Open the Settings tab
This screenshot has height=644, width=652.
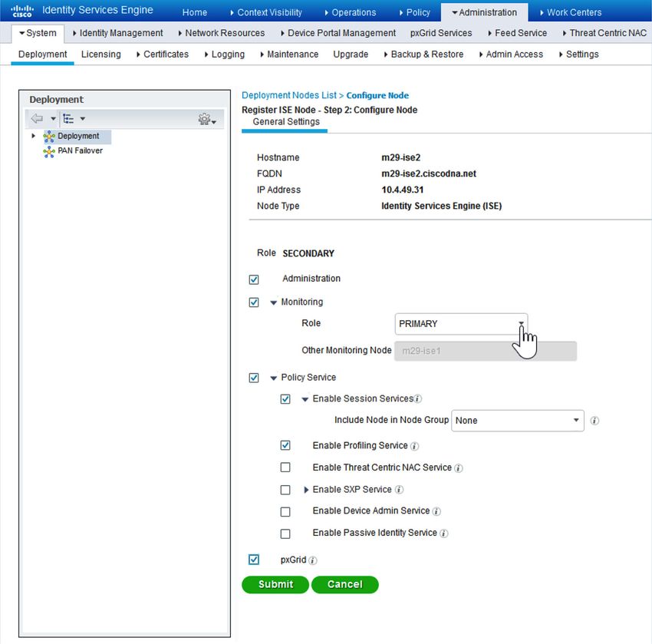[579, 54]
